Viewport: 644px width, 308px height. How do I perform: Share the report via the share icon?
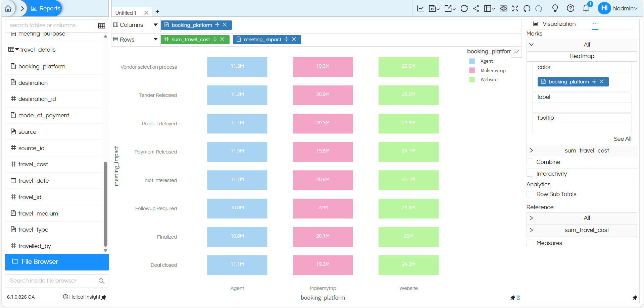point(476,8)
